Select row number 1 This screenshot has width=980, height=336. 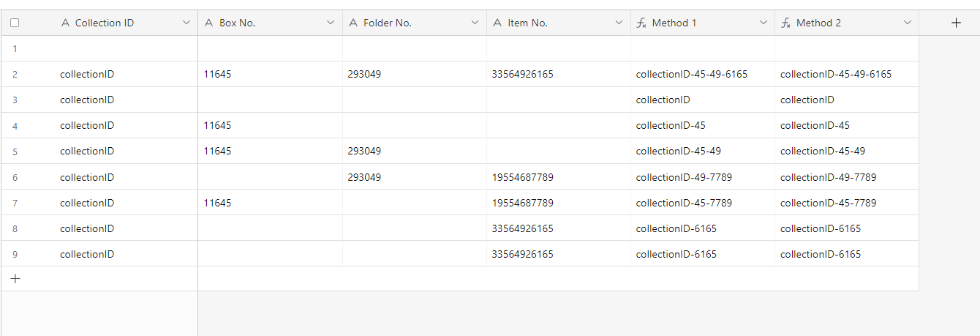15,48
